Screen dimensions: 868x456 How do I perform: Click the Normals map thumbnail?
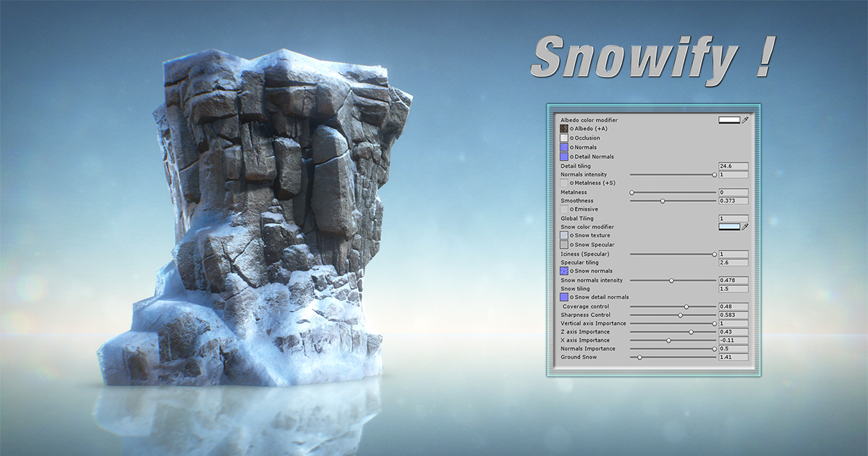[x=564, y=147]
